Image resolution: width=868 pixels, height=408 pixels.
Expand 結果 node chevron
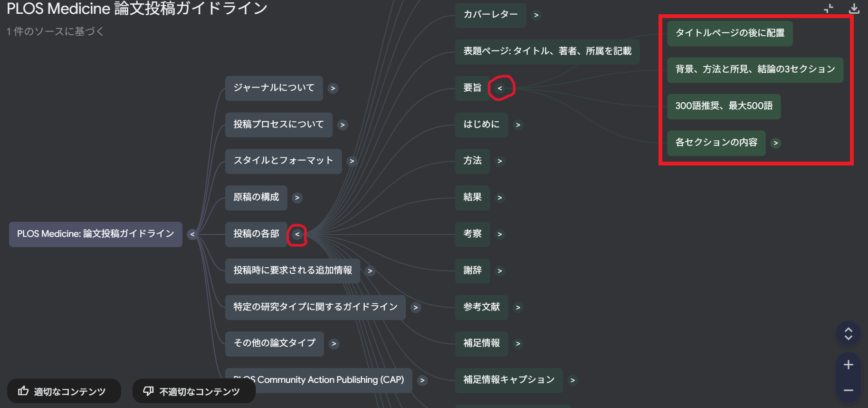[x=500, y=198]
